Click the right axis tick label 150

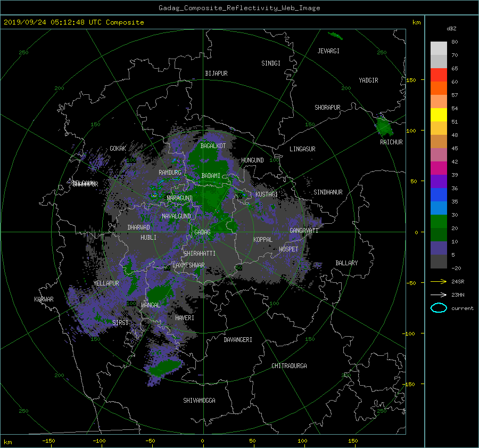(x=411, y=80)
